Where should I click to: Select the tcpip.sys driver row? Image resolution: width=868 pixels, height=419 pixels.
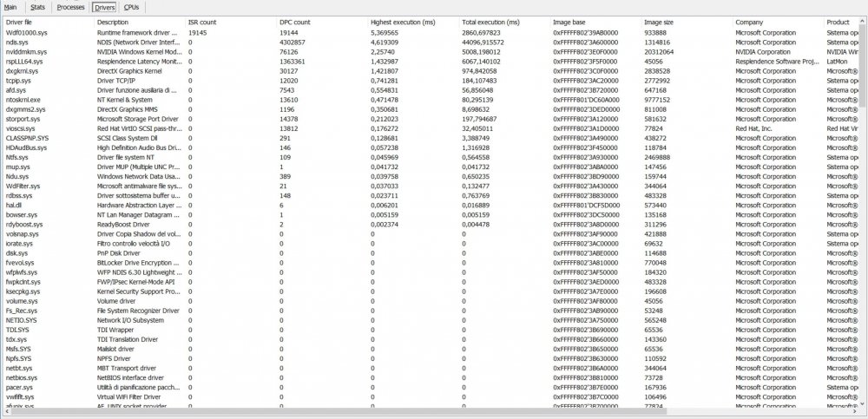pos(431,81)
